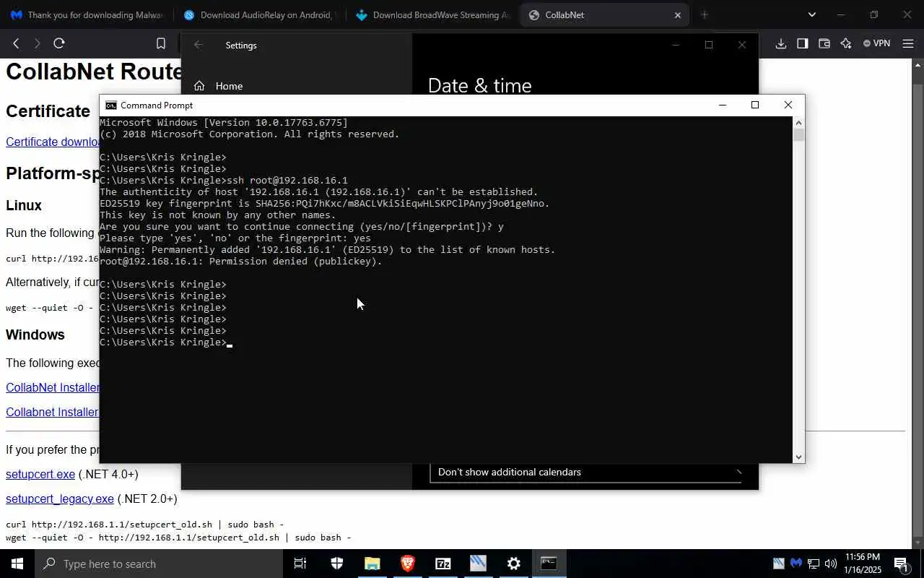
Task: Click the taskbar search box
Action: tap(159, 564)
